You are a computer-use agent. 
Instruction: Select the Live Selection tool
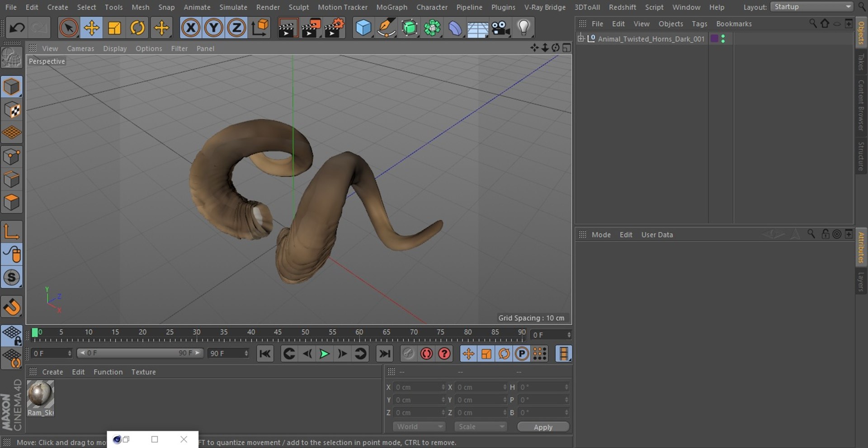68,28
